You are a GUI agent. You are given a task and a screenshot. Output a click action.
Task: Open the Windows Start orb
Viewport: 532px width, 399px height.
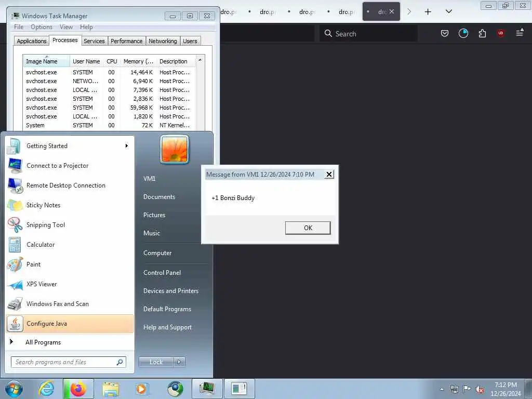click(14, 389)
